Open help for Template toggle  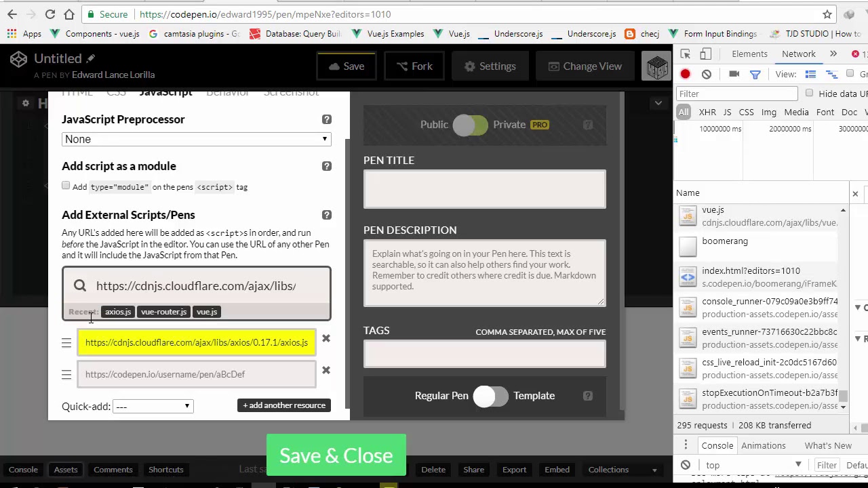coord(588,396)
